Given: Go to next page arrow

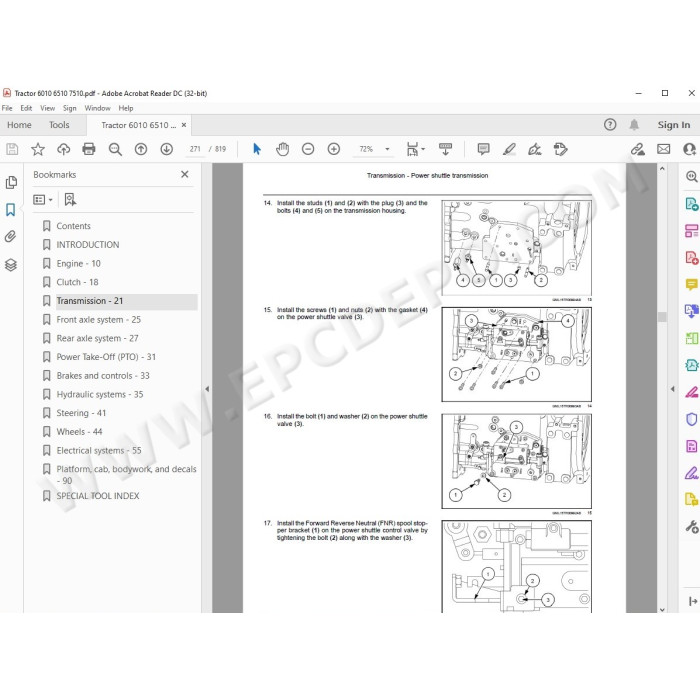Looking at the screenshot, I should pos(167,149).
